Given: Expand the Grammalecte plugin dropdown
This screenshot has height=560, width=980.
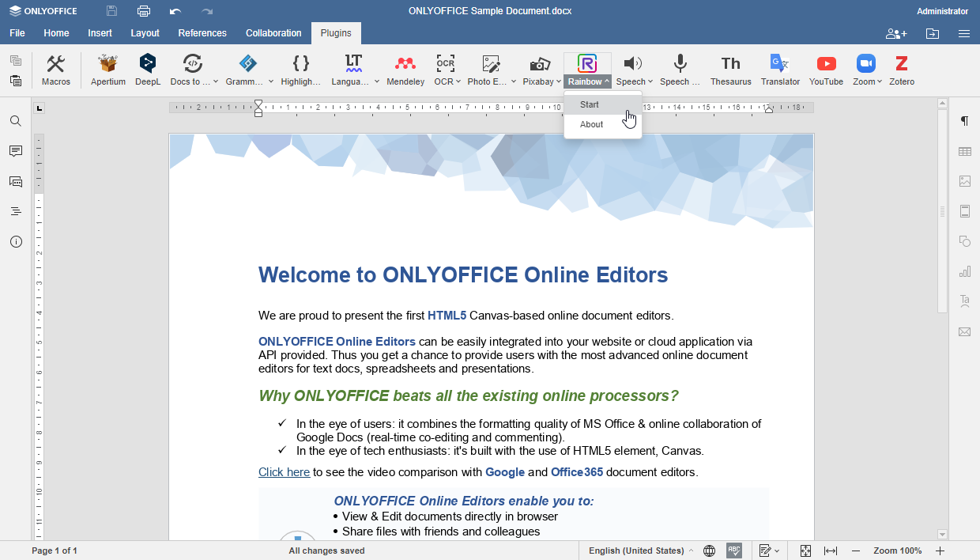Looking at the screenshot, I should pos(271,81).
